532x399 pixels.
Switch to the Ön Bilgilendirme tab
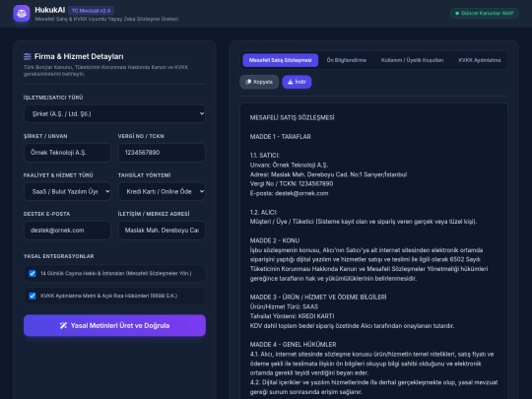click(x=347, y=60)
